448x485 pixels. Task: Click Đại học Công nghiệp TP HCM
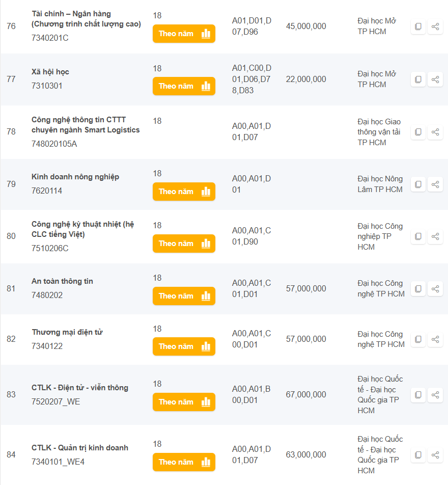[x=380, y=236]
